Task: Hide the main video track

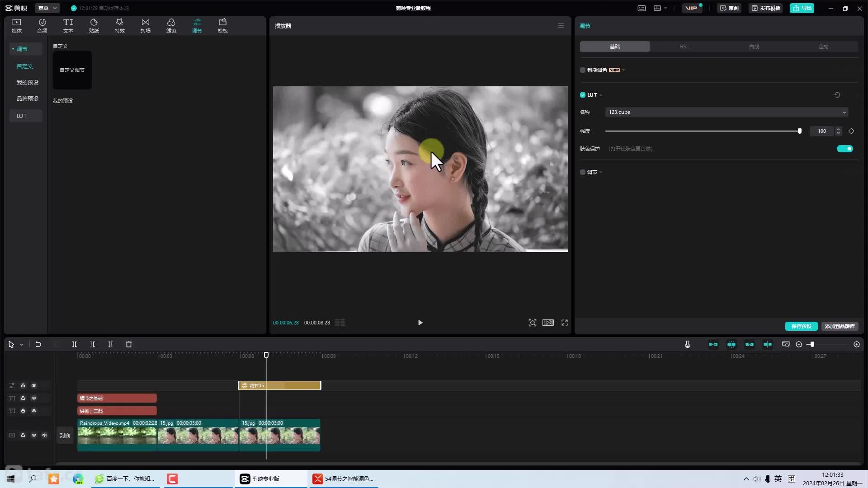Action: 34,435
